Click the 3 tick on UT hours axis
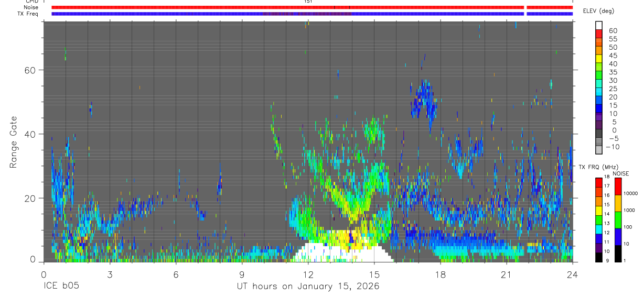Viewport: 644px width, 297px height. [110, 274]
